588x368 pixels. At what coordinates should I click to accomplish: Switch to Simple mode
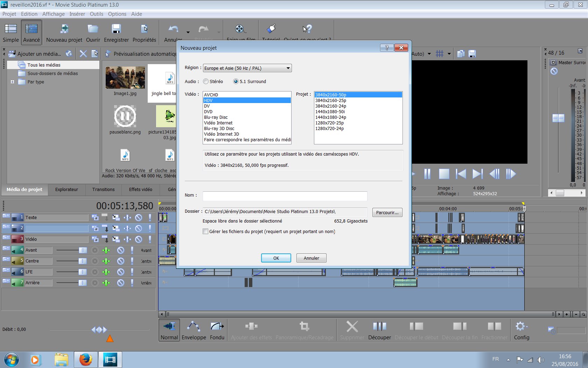tap(11, 33)
